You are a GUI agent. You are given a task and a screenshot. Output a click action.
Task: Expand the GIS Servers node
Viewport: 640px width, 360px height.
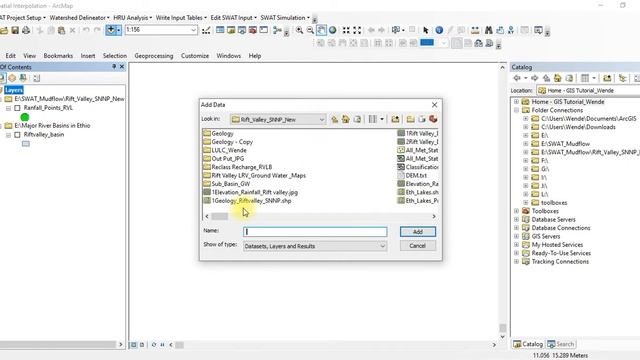pyautogui.click(x=516, y=236)
